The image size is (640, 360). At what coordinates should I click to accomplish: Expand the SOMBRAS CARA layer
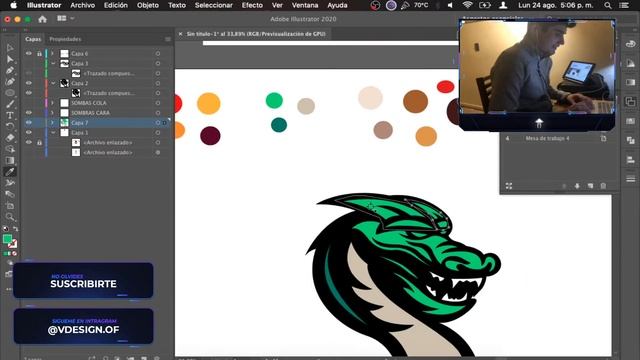coord(52,113)
